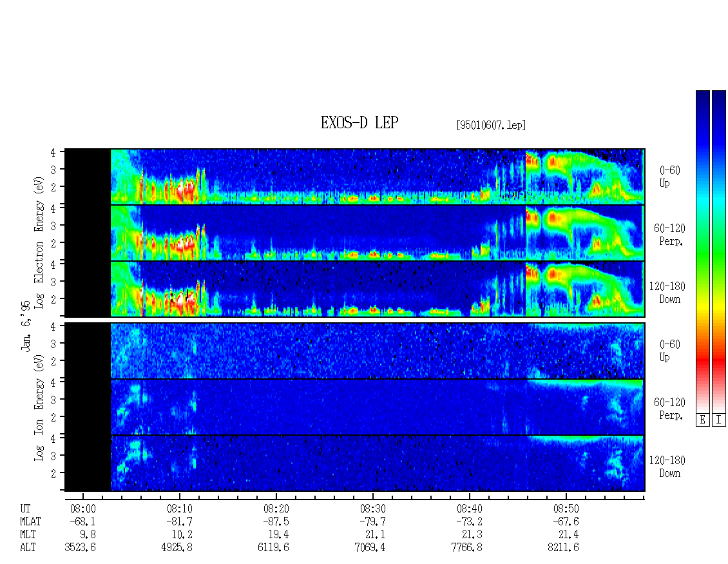728x564 pixels.
Task: Click the MLT value 9.8
Action: pyautogui.click(x=88, y=535)
